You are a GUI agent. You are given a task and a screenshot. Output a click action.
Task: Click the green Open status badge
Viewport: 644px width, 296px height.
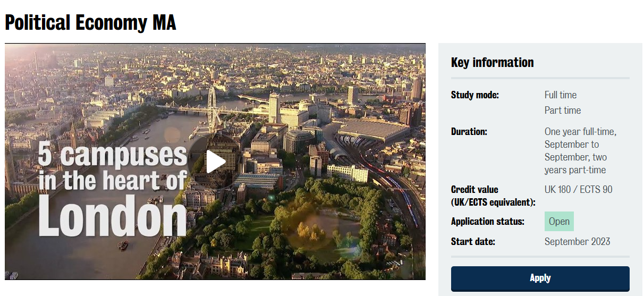tap(559, 222)
